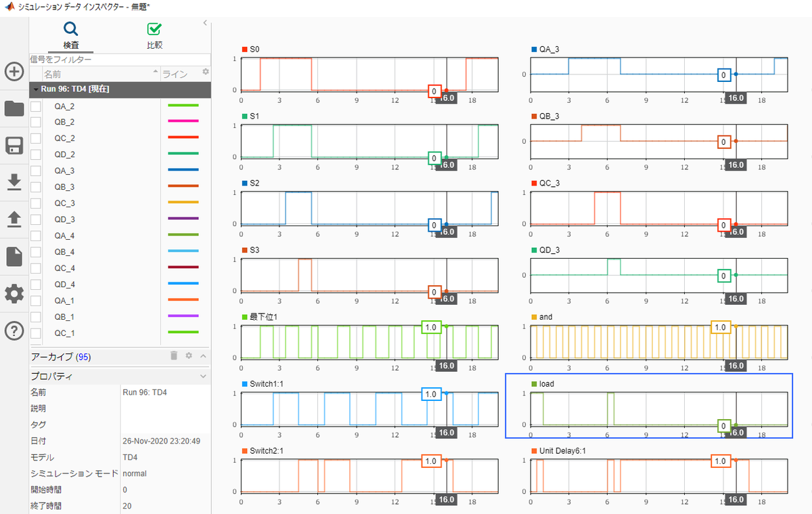
Task: Check the QA_2 signal checkbox
Action: [x=35, y=106]
